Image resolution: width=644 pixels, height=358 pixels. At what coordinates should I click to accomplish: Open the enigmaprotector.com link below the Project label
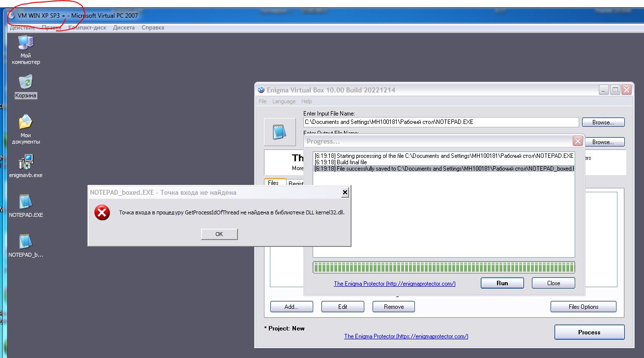click(406, 336)
